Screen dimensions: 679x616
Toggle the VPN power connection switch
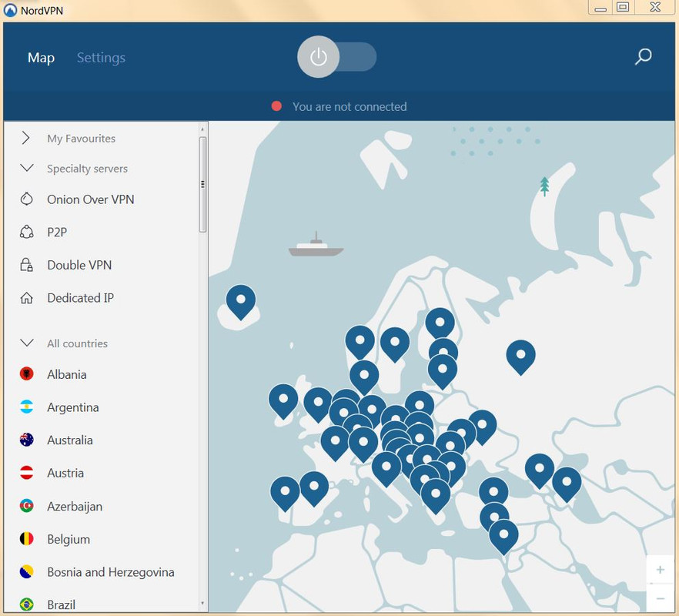pos(336,57)
